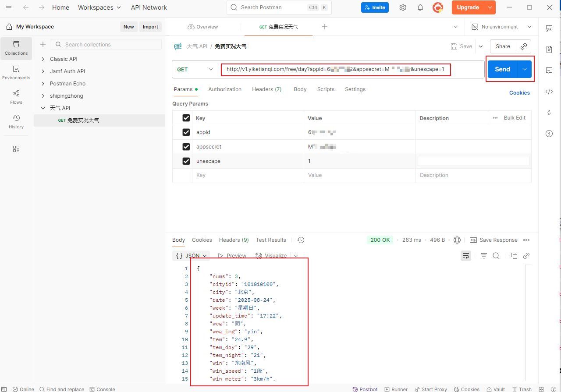561x392 pixels.
Task: Copy the response body to clipboard
Action: [514, 256]
